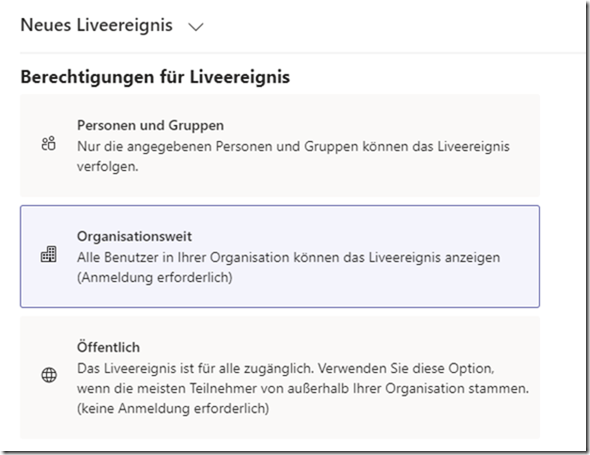Click the word 'verfolgen.' in first option
Image resolution: width=590 pixels, height=455 pixels.
(108, 166)
